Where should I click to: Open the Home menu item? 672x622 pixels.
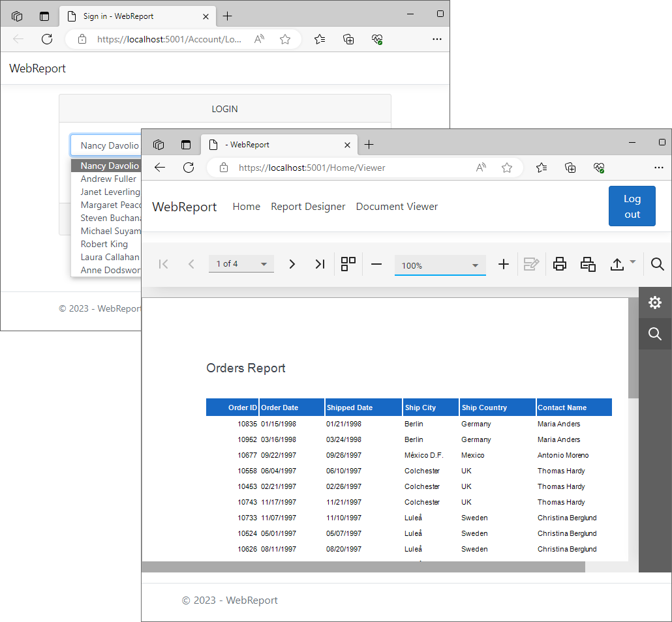coord(247,207)
